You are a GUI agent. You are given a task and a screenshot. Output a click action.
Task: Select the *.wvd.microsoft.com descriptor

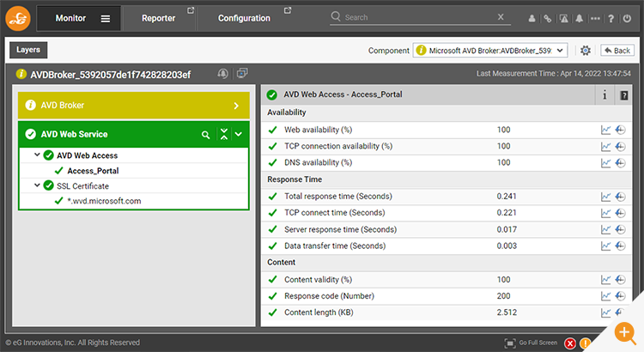(104, 201)
